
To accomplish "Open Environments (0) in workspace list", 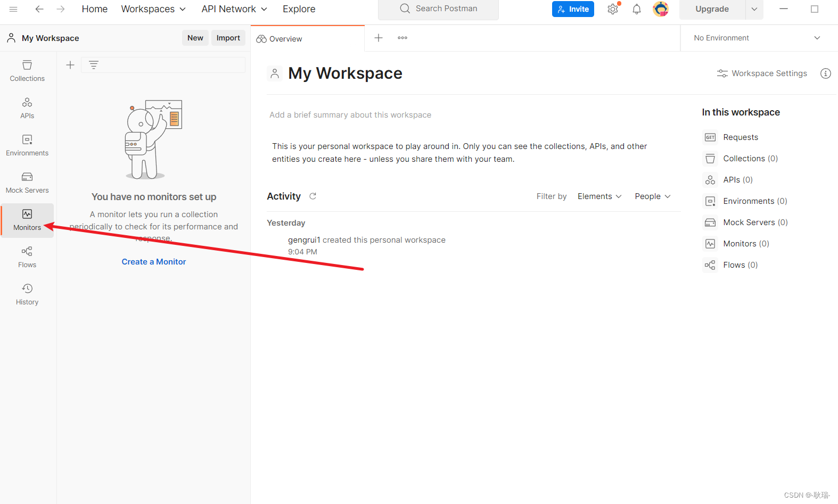I will click(x=755, y=201).
